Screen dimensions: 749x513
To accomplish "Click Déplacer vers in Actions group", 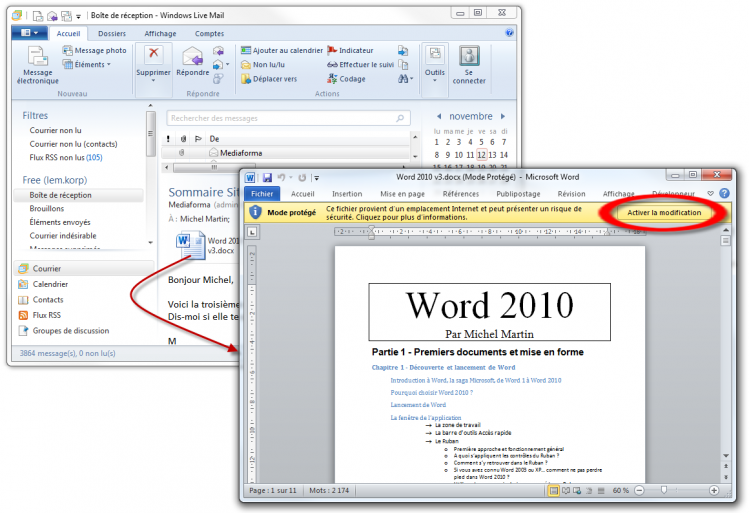I will pos(269,79).
